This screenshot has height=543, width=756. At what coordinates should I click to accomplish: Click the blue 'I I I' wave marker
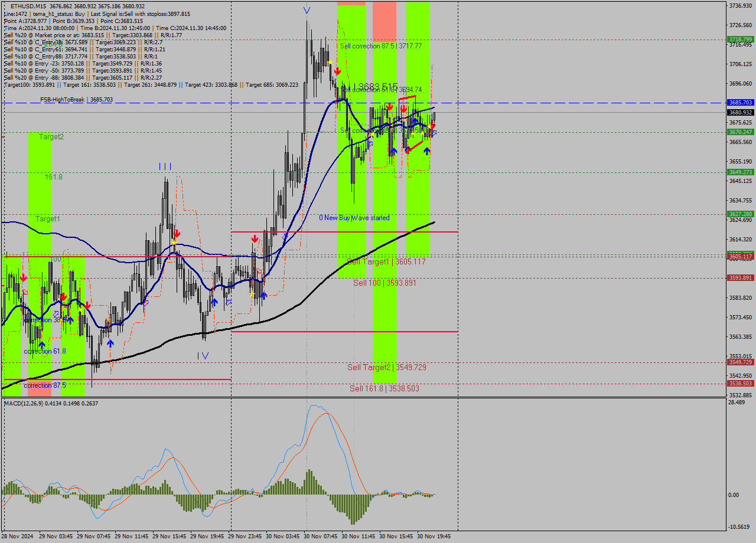pos(165,167)
